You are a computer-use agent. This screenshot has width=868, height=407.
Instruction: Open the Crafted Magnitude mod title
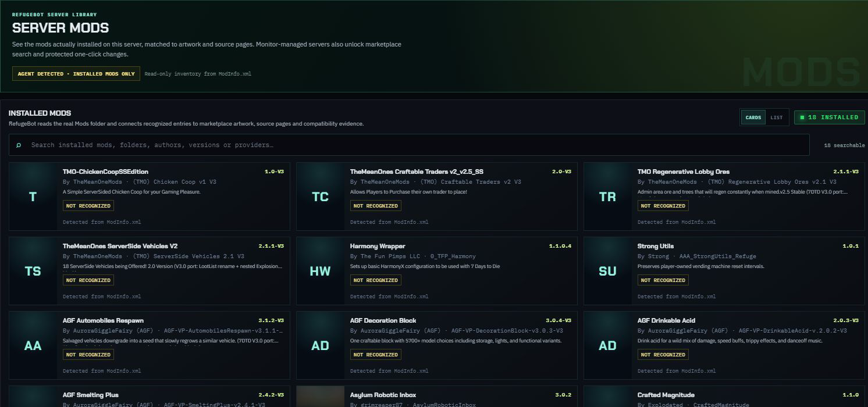(x=666, y=395)
